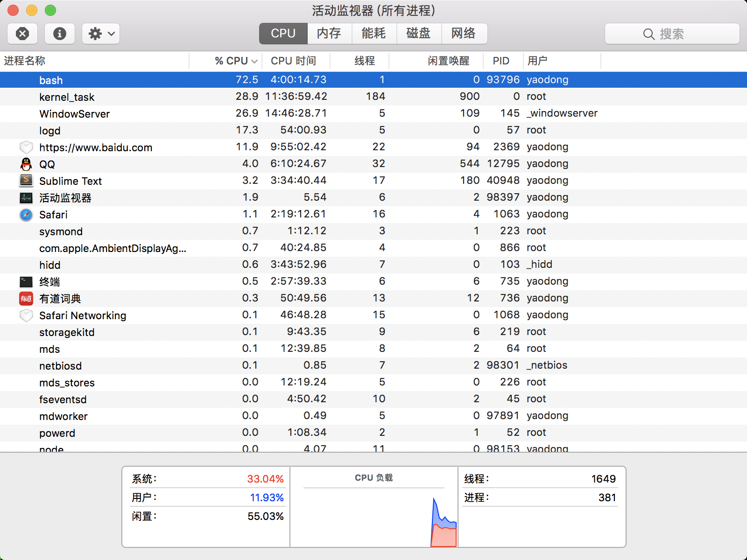The image size is (747, 560).
Task: Click the Activity Monitor app icon in list
Action: coord(26,198)
